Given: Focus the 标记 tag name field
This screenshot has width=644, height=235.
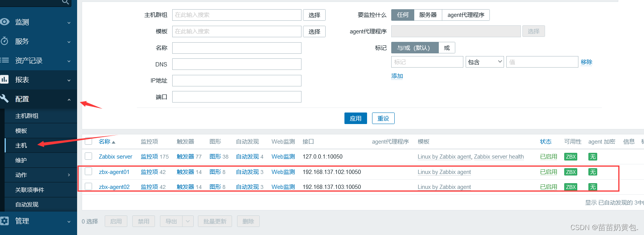Looking at the screenshot, I should [x=427, y=62].
